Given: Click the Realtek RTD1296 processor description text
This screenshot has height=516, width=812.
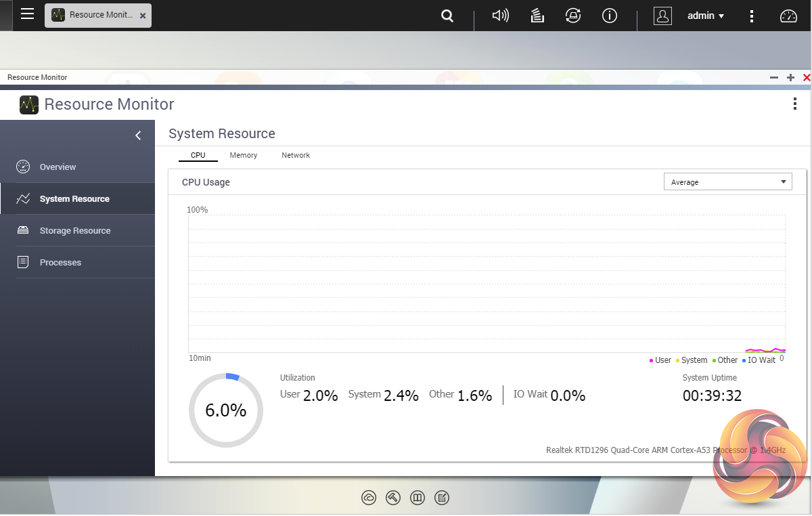Looking at the screenshot, I should tap(666, 450).
